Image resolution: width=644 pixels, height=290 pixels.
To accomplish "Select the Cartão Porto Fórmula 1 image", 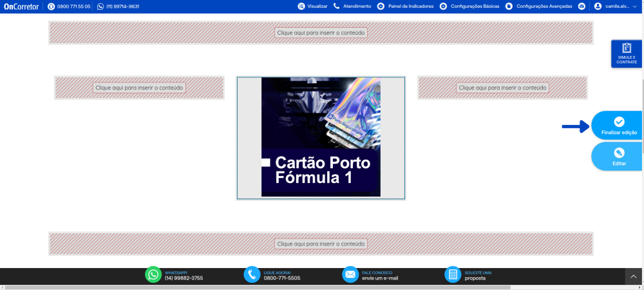I will coord(321,137).
